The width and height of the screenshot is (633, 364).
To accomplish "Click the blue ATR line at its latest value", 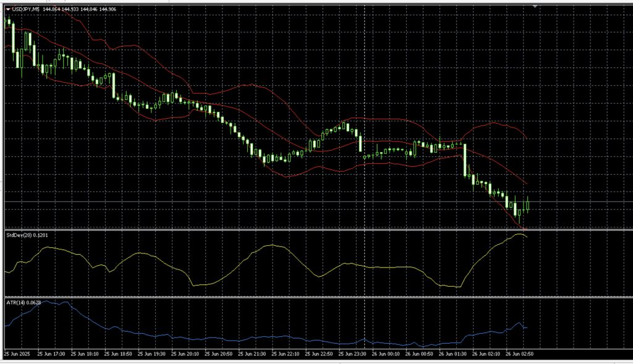I will 526,328.
